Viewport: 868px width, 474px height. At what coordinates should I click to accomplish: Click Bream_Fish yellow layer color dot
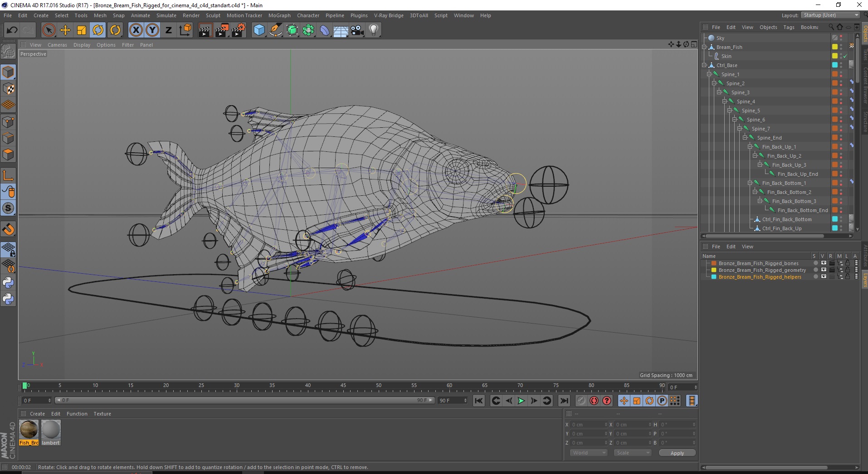(834, 47)
